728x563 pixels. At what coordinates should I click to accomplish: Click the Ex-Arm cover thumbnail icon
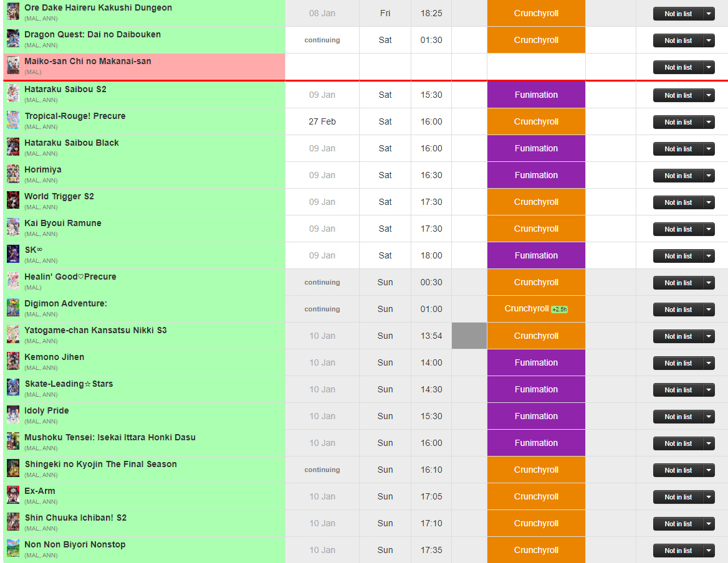click(13, 495)
